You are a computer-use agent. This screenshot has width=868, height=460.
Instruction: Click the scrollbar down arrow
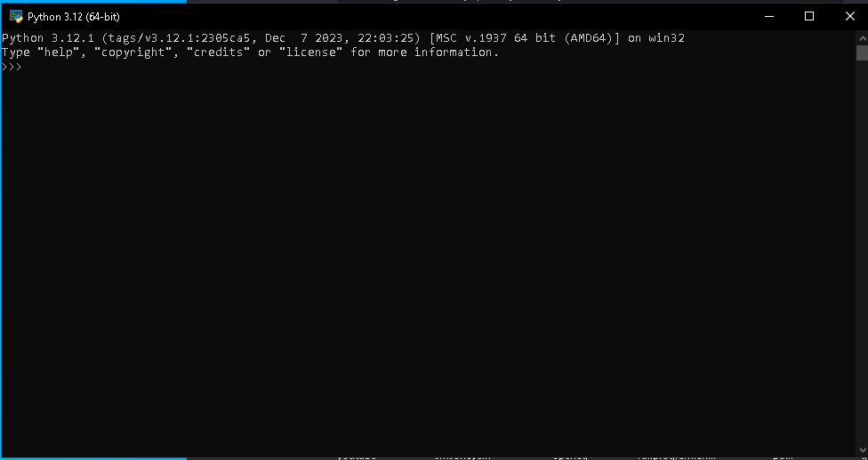862,450
